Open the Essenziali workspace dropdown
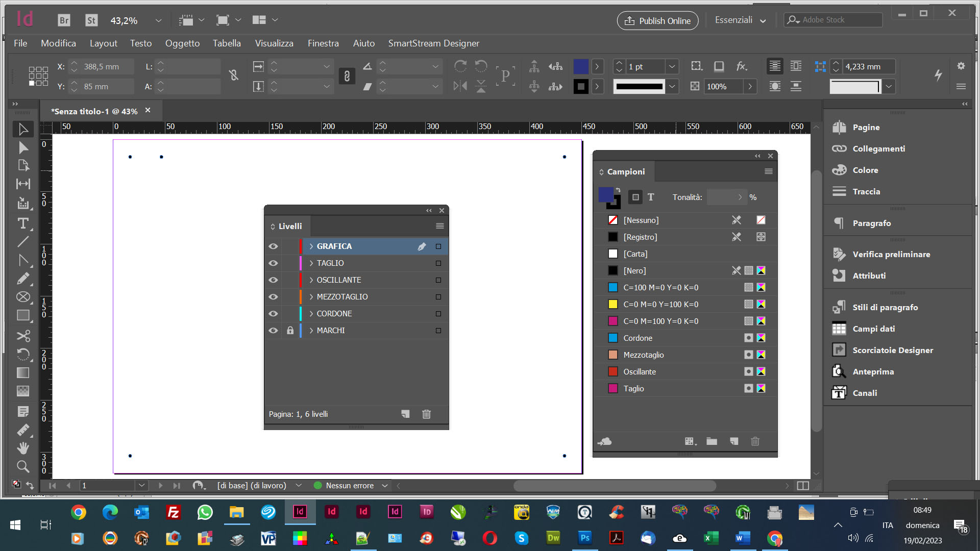 [741, 20]
